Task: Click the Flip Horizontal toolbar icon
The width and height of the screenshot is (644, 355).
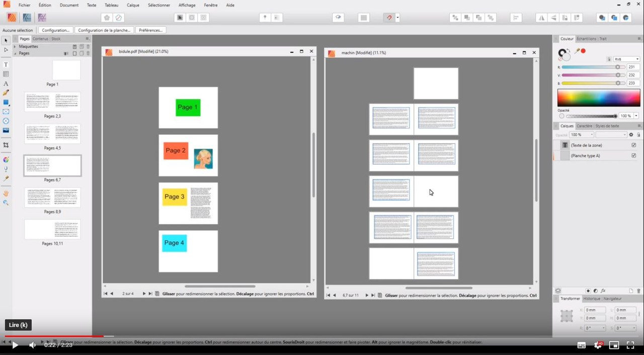Action: coord(541,18)
